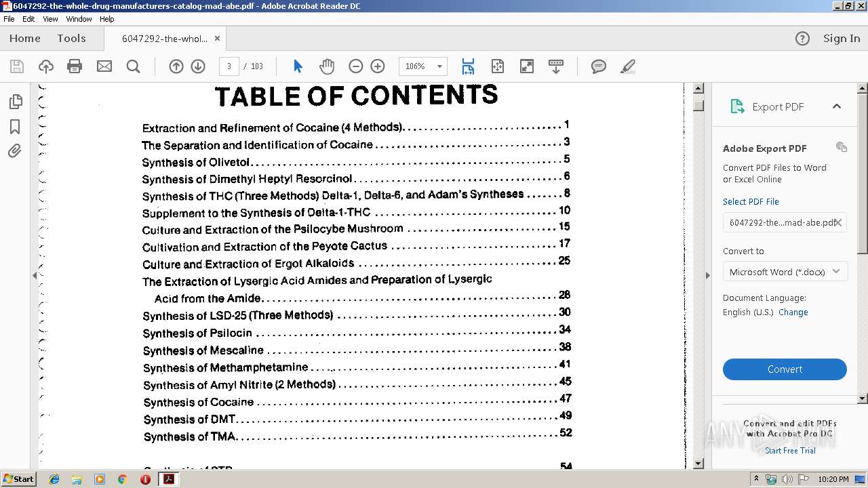
Task: Zoom in with plus button
Action: (378, 66)
